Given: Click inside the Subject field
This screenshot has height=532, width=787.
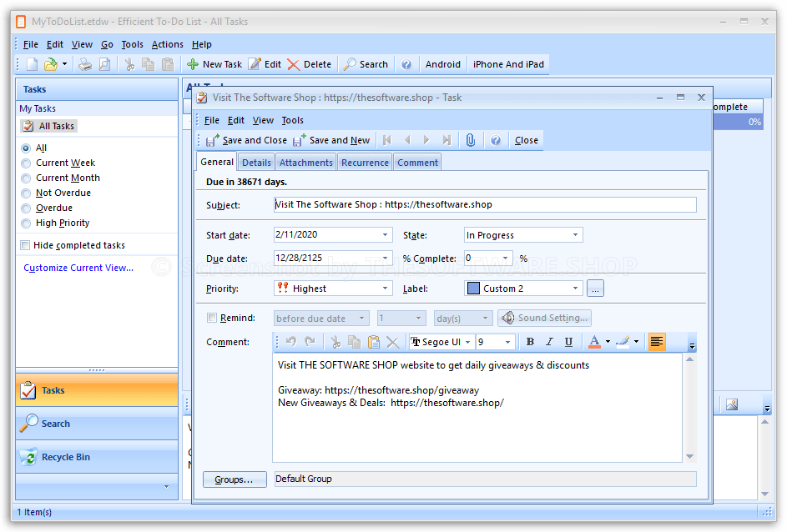Looking at the screenshot, I should click(x=484, y=204).
